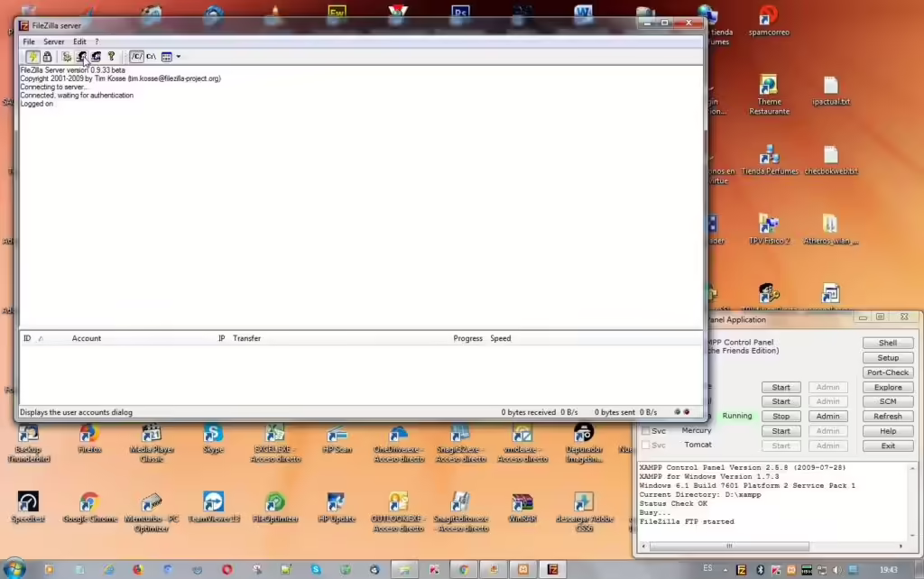Select the Google Chrome desktop shortcut
The image size is (924, 579).
point(89,508)
